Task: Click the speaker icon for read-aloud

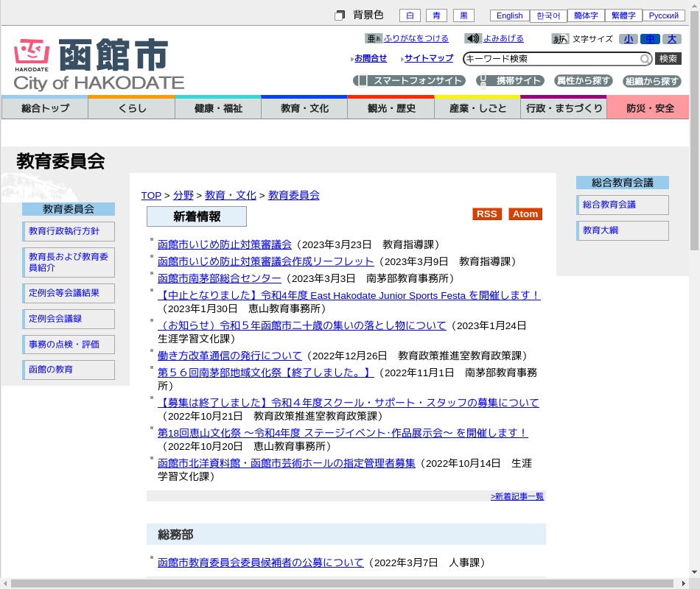Action: [472, 38]
